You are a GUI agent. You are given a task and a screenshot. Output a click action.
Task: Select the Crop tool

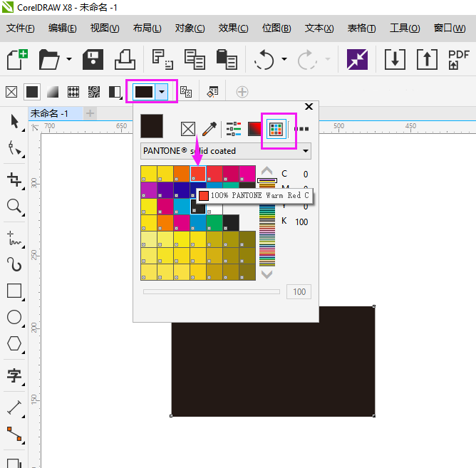pos(14,180)
